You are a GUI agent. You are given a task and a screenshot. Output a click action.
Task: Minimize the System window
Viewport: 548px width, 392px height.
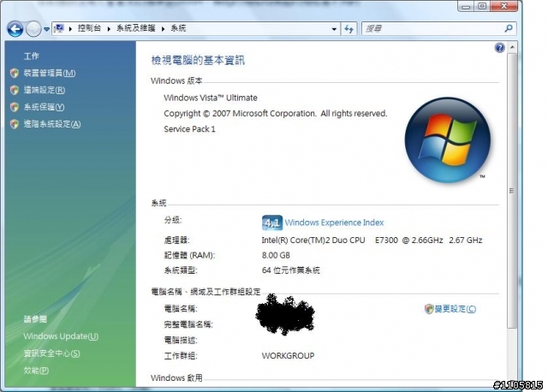(x=466, y=6)
